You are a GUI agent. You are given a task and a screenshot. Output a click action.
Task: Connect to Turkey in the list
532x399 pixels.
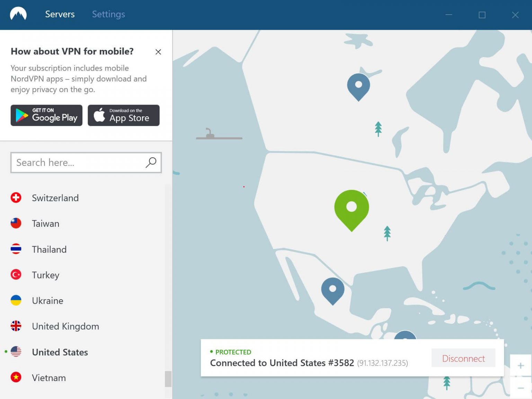pos(45,275)
